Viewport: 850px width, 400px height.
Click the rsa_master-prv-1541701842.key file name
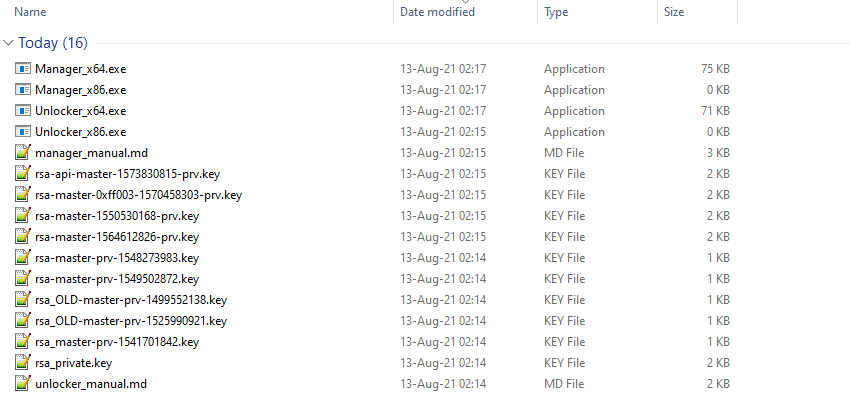click(x=116, y=342)
